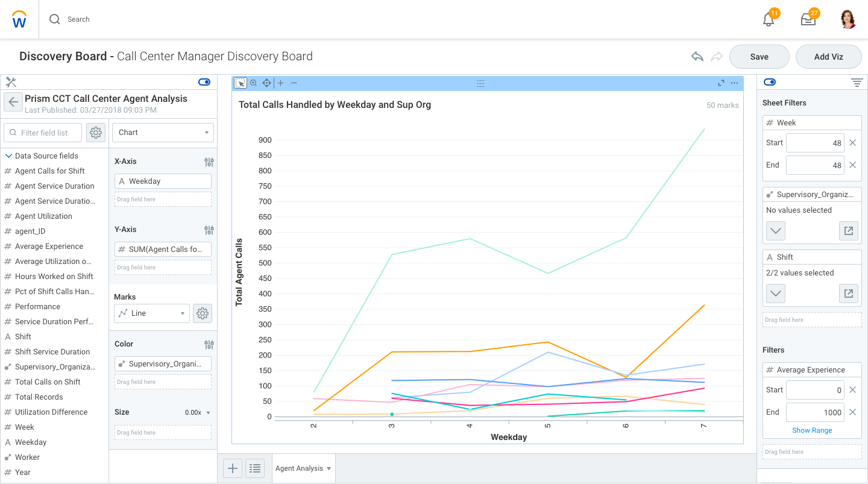868x484 pixels.
Task: Clear the Week filter Start value
Action: click(x=852, y=143)
